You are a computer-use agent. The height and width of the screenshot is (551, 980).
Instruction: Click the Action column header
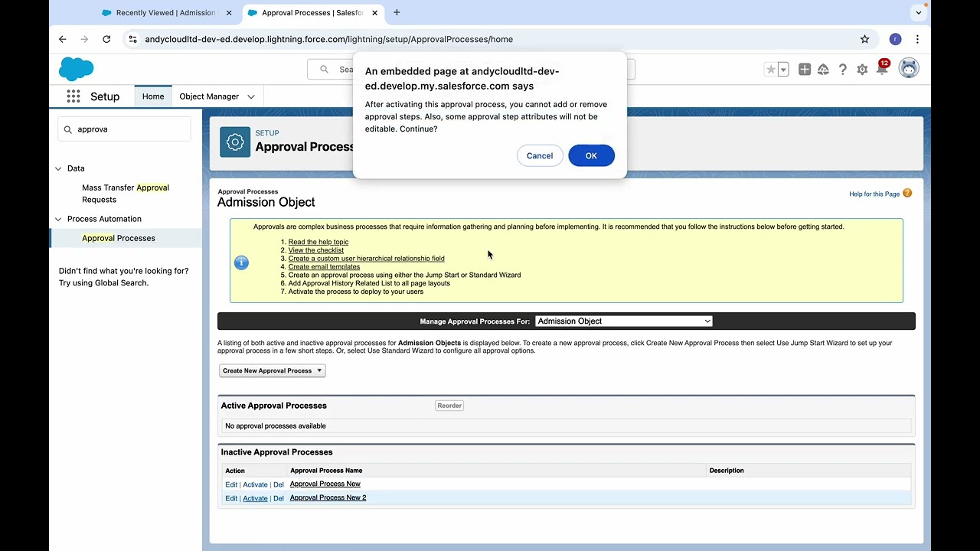tap(235, 471)
